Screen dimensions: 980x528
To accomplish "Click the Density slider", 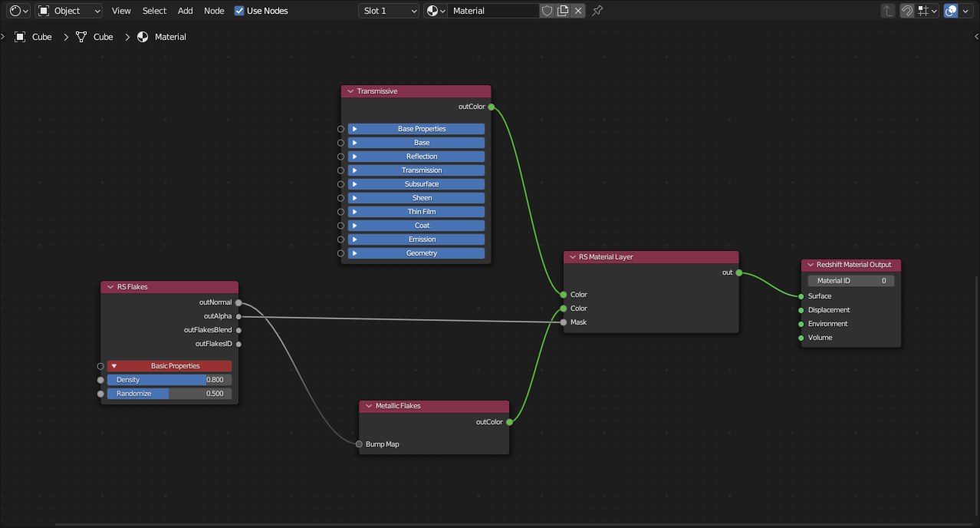I will pyautogui.click(x=169, y=380).
